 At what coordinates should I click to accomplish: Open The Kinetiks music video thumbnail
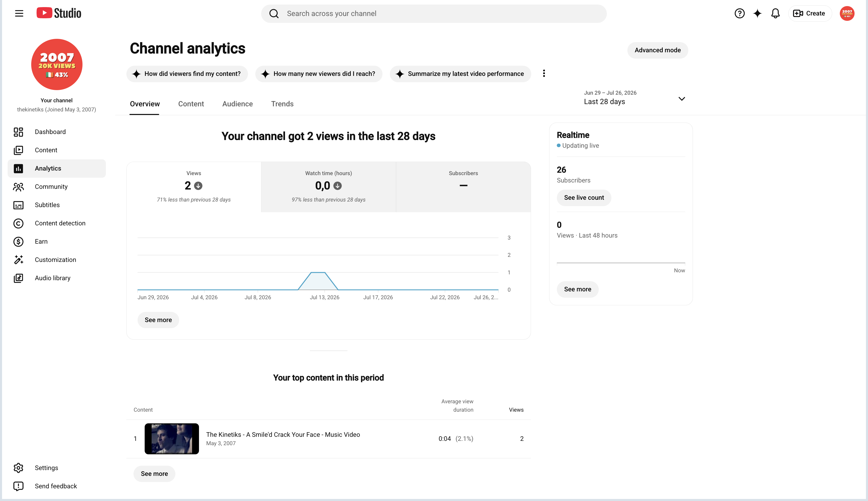pyautogui.click(x=171, y=439)
